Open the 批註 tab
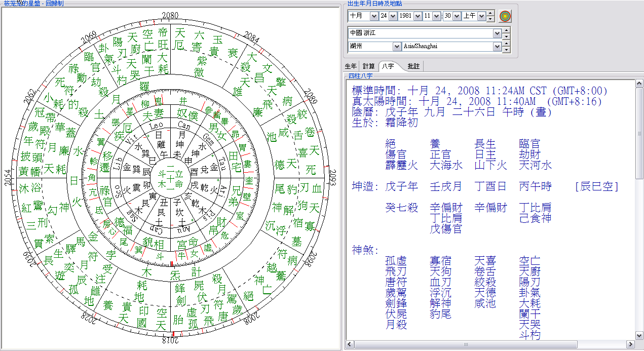This screenshot has width=644, height=351. (x=413, y=66)
